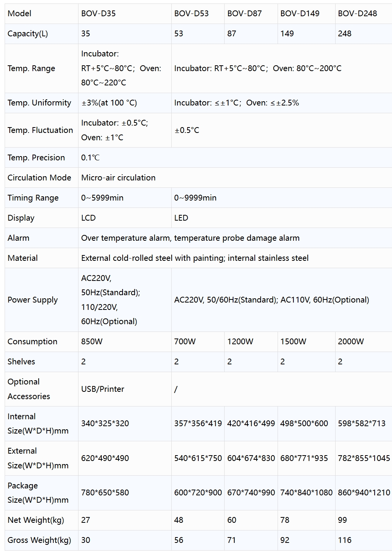Click the Alarm row label
The image size is (392, 551).
[x=18, y=238]
